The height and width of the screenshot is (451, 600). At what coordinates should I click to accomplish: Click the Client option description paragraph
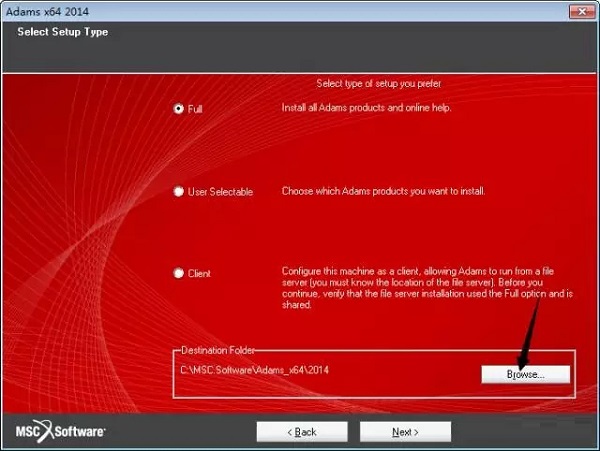[x=427, y=288]
